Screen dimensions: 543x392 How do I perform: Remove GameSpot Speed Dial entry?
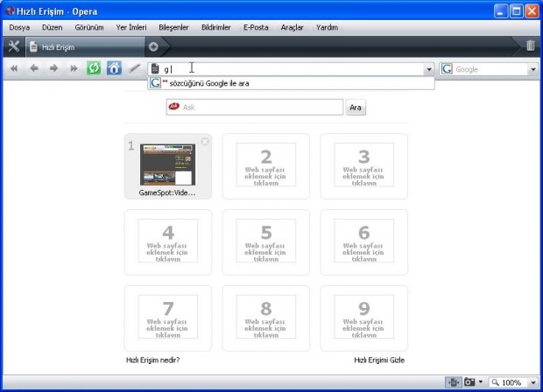(205, 142)
